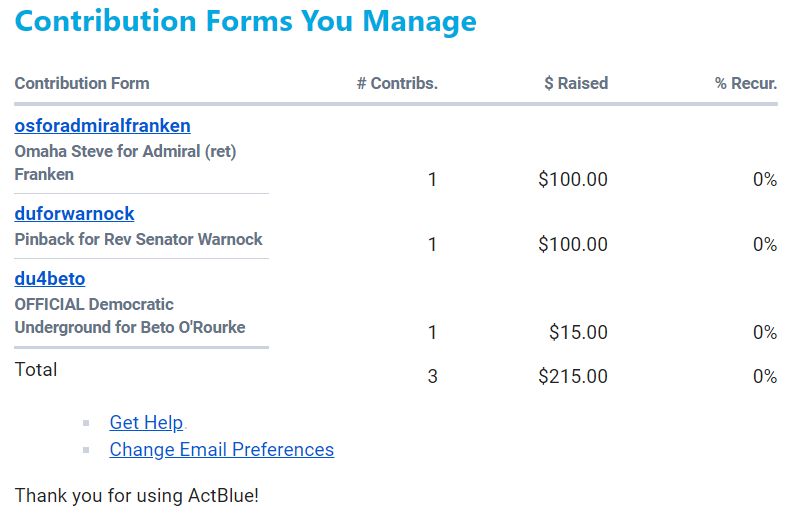
Task: Click the Omaha Steve for Admiral description
Action: (125, 163)
